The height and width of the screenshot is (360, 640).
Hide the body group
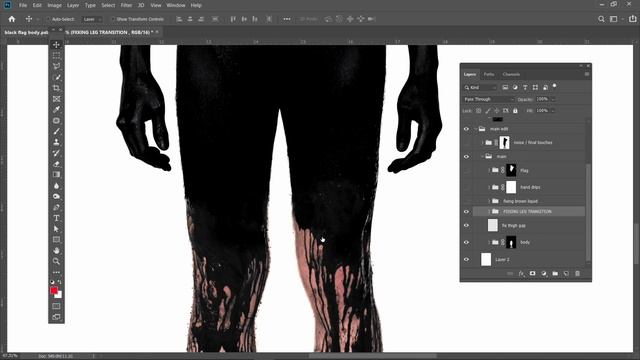467,242
